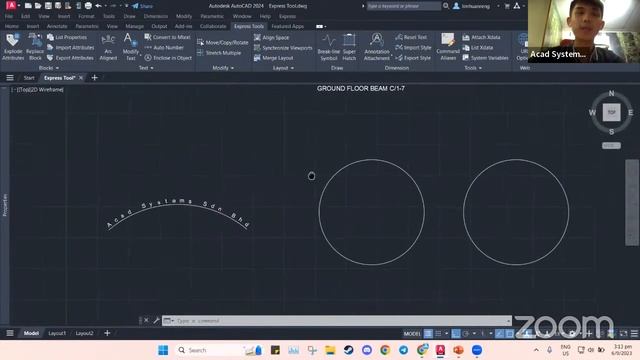Click List Xdata tool
The width and height of the screenshot is (640, 360).
pyautogui.click(x=478, y=47)
